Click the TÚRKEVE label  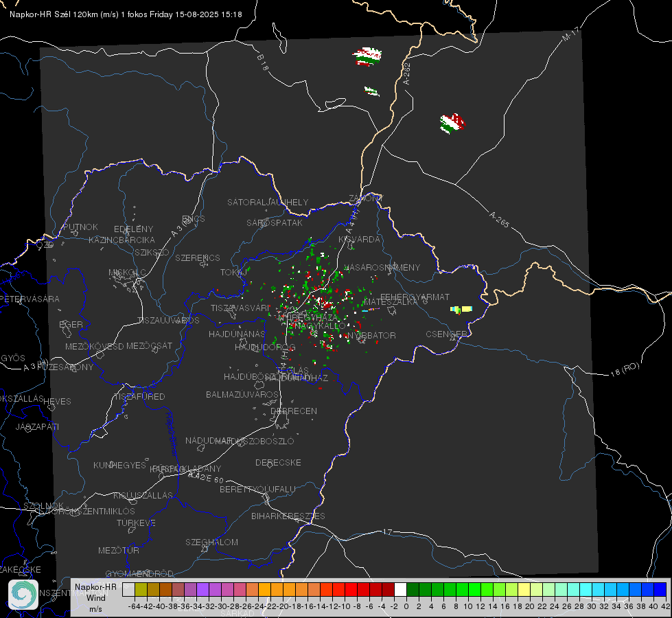coord(137,523)
